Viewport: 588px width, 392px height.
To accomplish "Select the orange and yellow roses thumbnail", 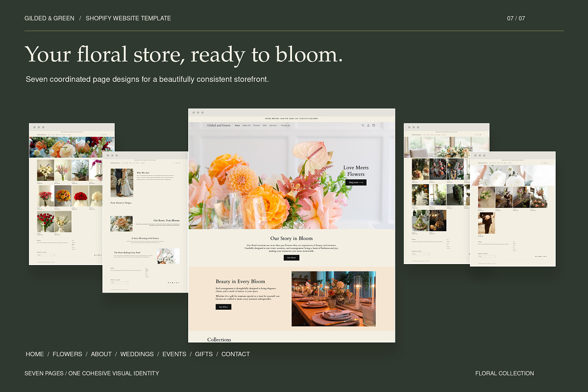I will (63, 196).
